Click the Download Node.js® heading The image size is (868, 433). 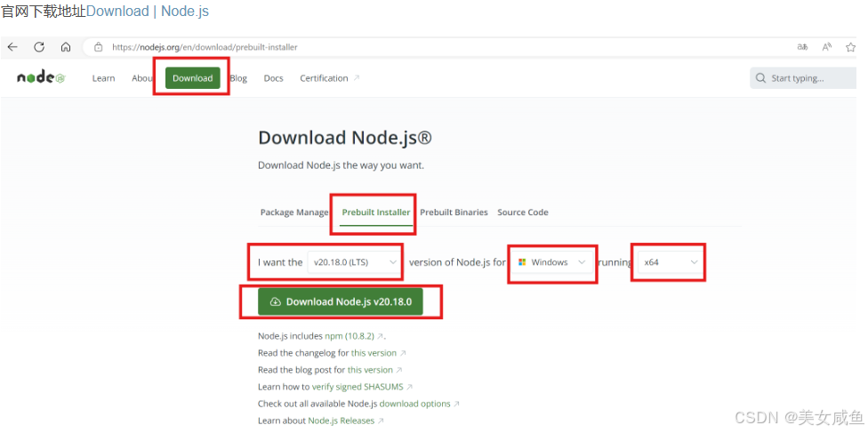(x=345, y=138)
